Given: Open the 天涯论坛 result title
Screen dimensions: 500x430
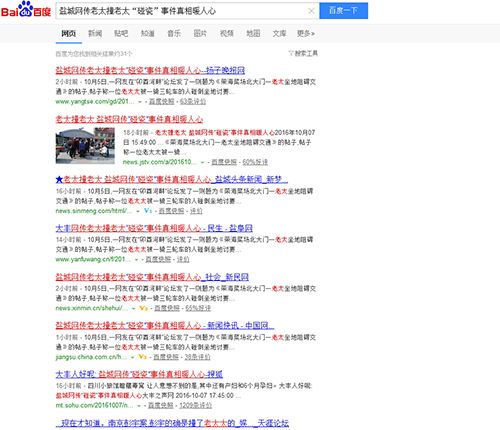Looking at the screenshot, I should pos(172,423).
